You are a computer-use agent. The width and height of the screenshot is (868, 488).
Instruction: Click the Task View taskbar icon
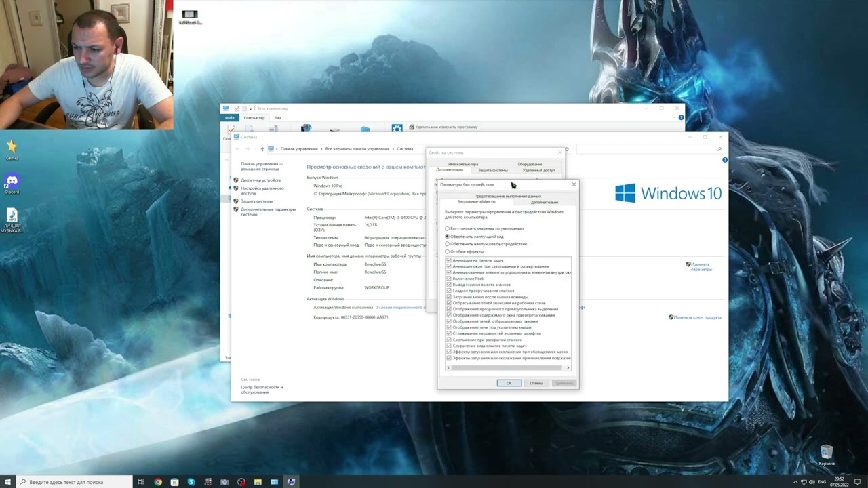(x=141, y=482)
